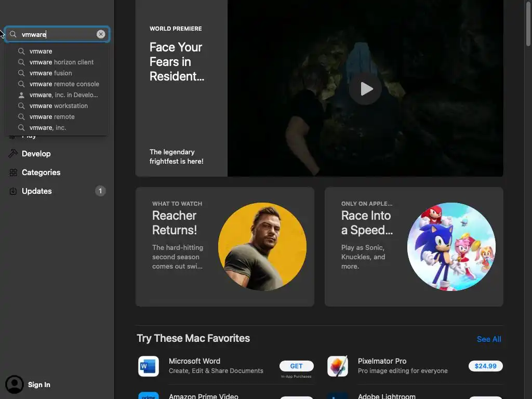
Task: Click 'Try These Mac Favorites' heading
Action: coord(193,338)
